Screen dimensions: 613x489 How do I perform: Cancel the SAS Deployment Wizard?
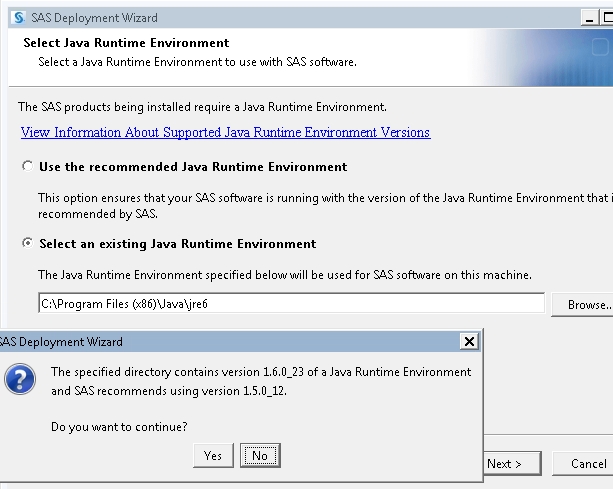coord(583,464)
